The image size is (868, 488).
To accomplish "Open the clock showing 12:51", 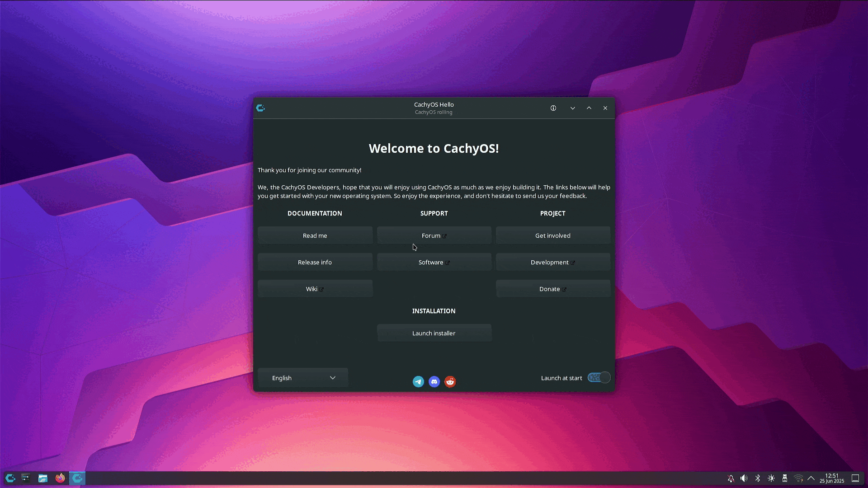I will click(832, 478).
